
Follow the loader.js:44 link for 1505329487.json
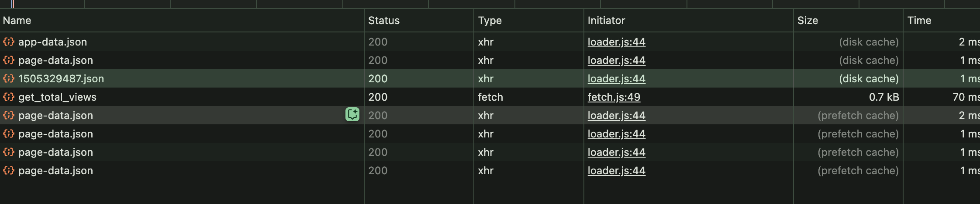point(616,79)
